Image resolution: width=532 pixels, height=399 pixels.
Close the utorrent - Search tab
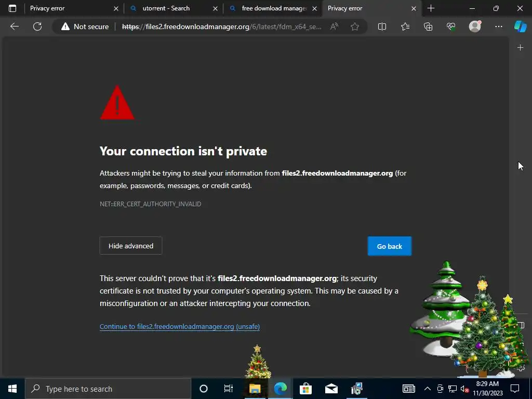pos(215,8)
